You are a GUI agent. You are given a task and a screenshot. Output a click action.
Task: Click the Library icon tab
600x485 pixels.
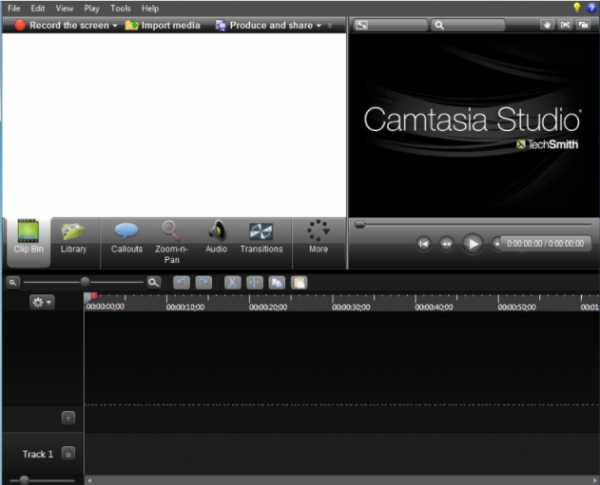(73, 238)
